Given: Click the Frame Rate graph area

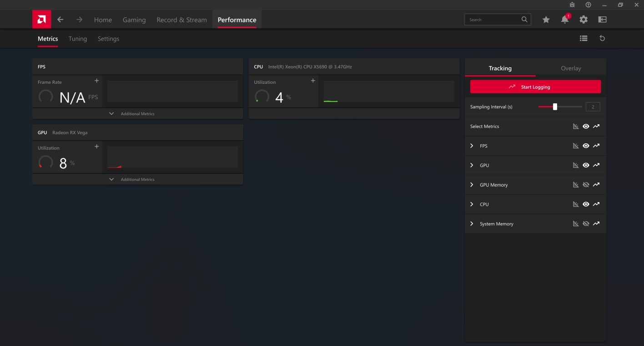Looking at the screenshot, I should (172, 92).
